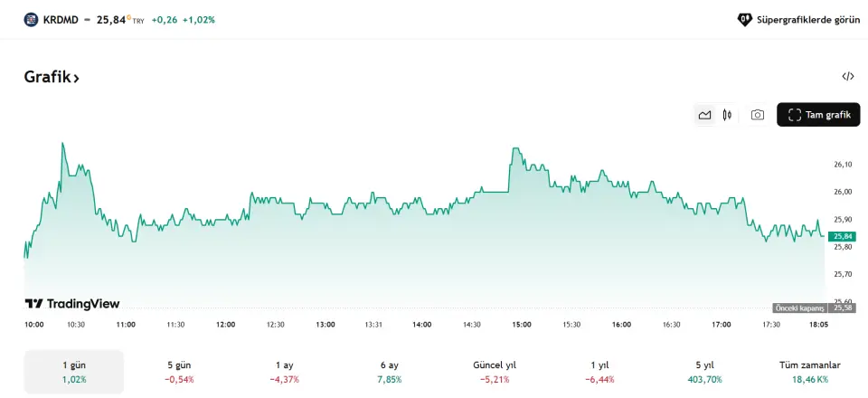Viewport: 868px width, 398px height.
Task: Switch to candlestick chart style
Action: (727, 115)
